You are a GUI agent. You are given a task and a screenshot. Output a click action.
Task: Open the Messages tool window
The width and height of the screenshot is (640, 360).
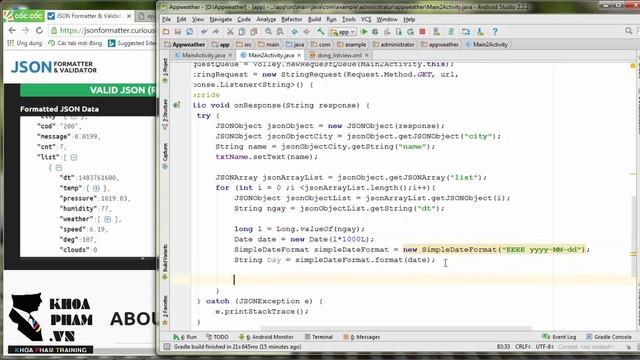[362, 337]
